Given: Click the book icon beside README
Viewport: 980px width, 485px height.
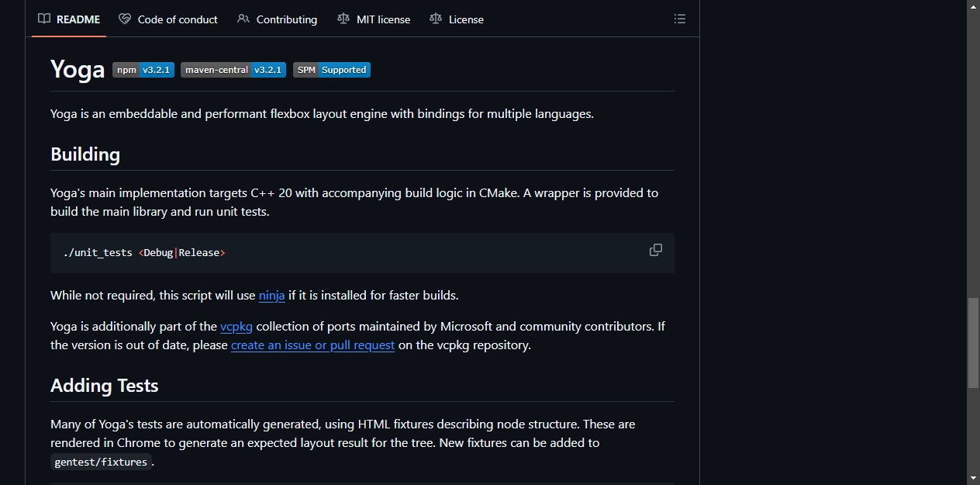Looking at the screenshot, I should (44, 19).
